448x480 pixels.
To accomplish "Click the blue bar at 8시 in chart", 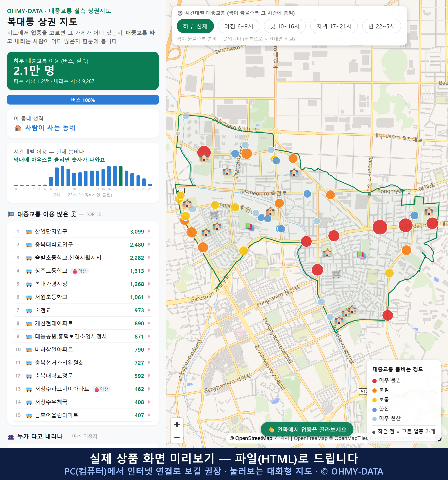I will click(63, 176).
